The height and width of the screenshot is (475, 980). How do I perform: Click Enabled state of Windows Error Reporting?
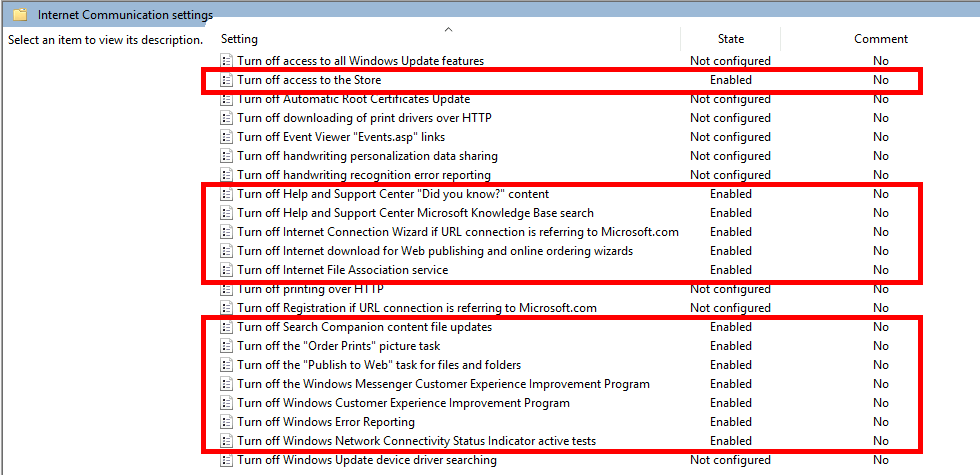click(731, 422)
